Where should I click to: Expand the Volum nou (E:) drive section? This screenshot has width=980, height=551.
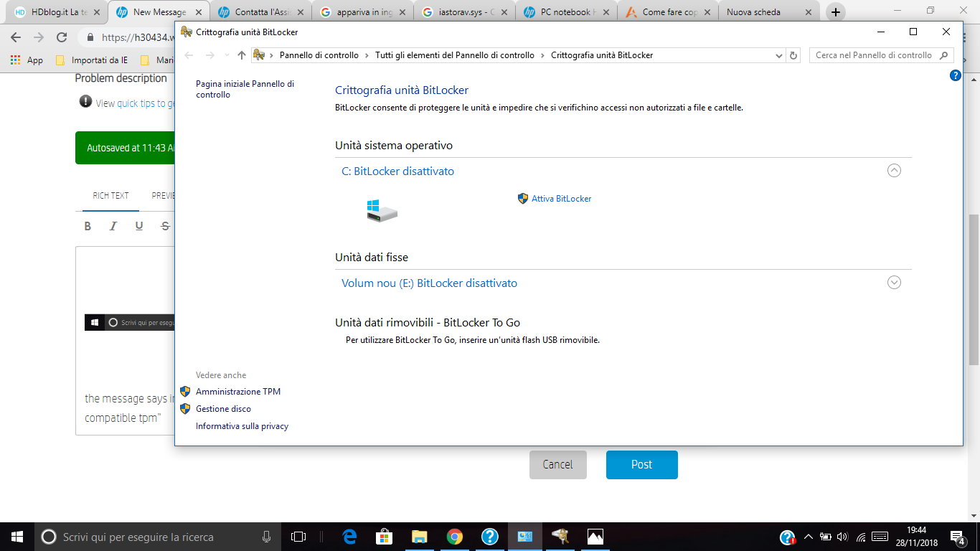[x=894, y=283]
